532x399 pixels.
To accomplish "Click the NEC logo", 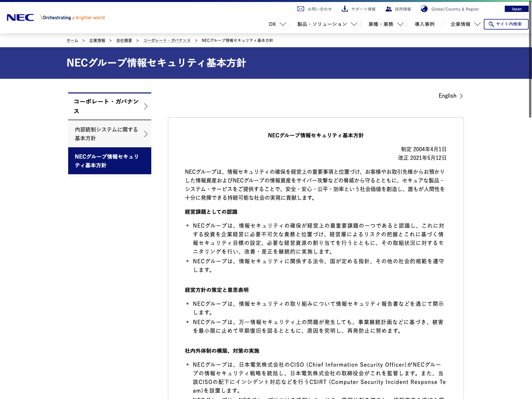I will click(20, 18).
